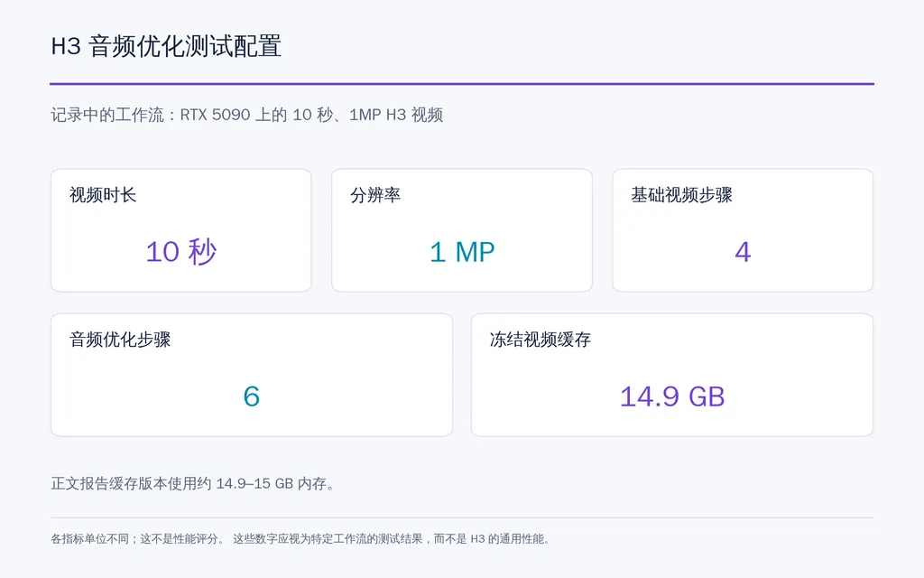Screen dimensions: 924x578
Task: Click the "视频时长" card label
Action: (x=103, y=195)
